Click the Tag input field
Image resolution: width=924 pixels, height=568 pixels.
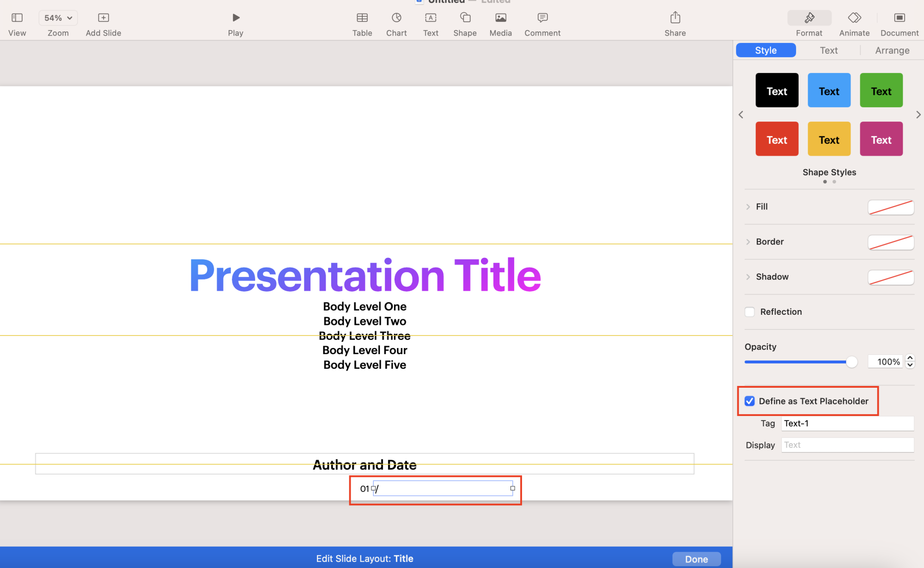click(847, 423)
